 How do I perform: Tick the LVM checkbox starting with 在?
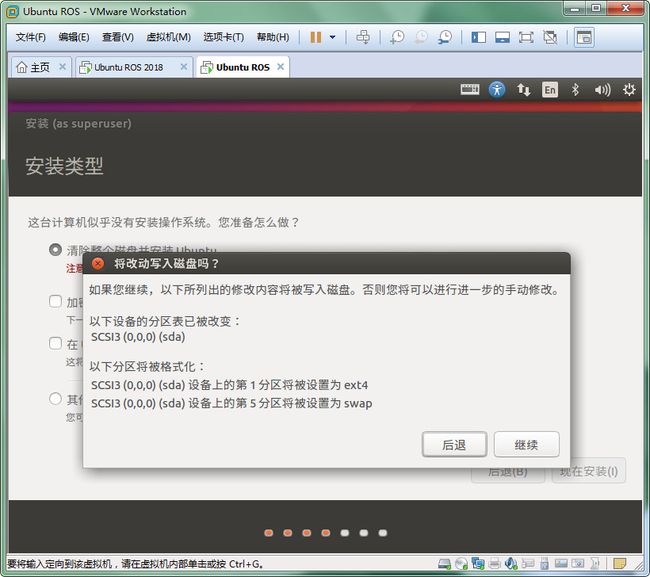[x=55, y=343]
